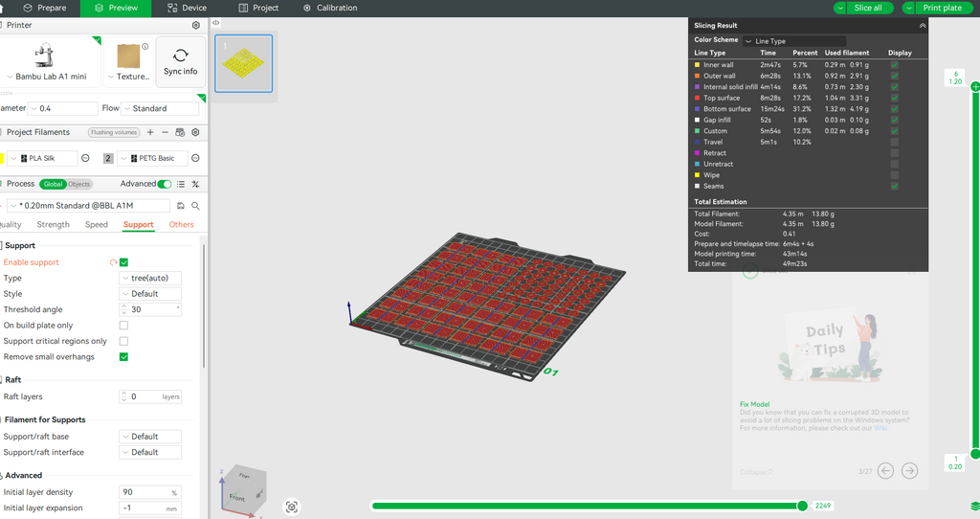Click the fit-view camera icon

click(292, 507)
